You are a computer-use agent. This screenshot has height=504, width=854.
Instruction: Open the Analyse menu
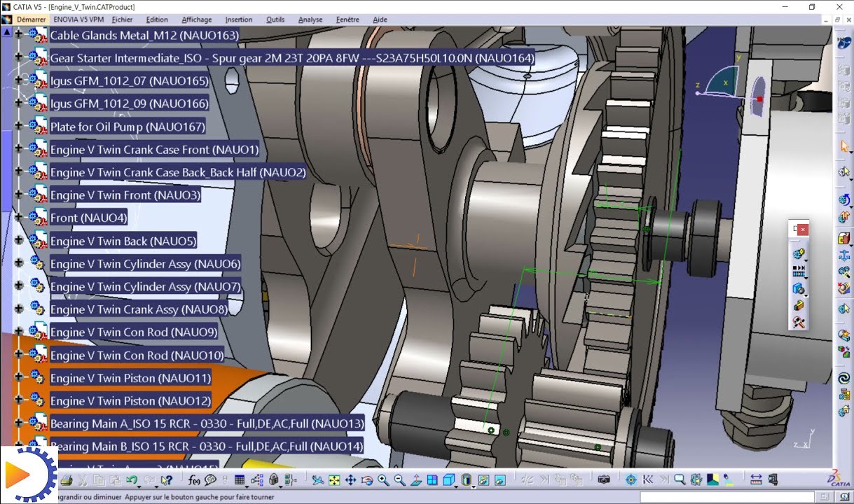pyautogui.click(x=310, y=20)
